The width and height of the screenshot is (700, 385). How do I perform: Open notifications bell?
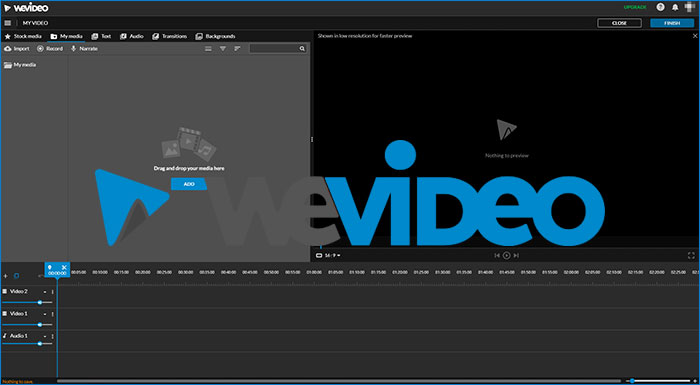pyautogui.click(x=675, y=7)
